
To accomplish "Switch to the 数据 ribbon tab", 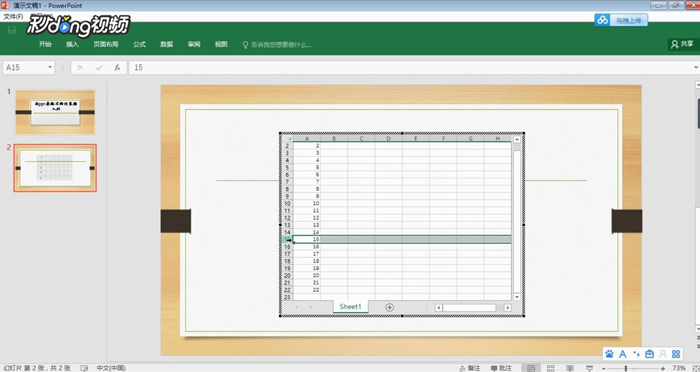I will coord(167,44).
